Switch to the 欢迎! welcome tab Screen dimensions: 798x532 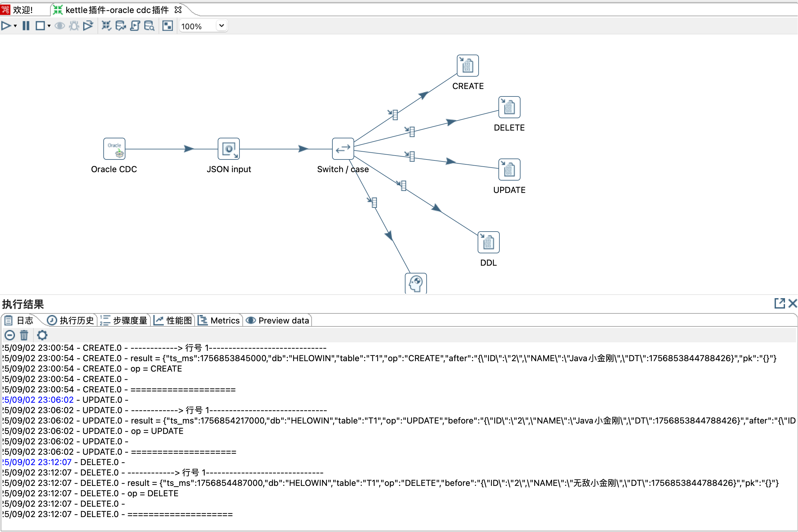coord(22,10)
